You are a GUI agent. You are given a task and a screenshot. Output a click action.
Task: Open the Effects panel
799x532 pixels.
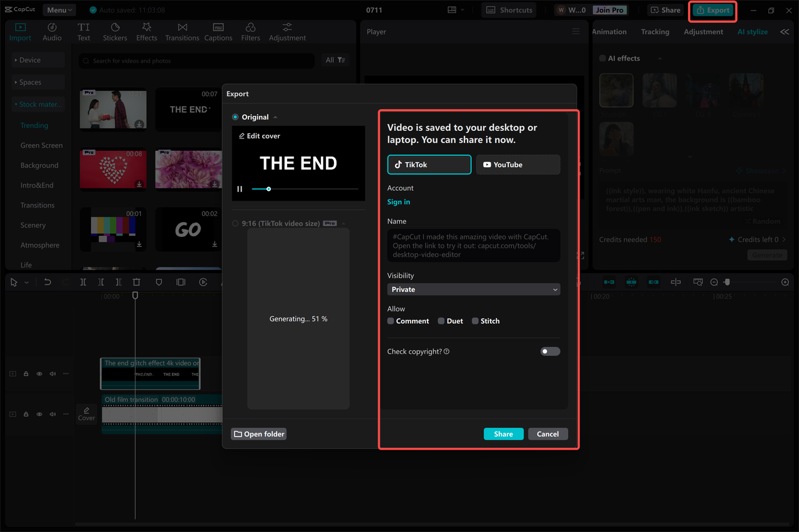(x=146, y=31)
